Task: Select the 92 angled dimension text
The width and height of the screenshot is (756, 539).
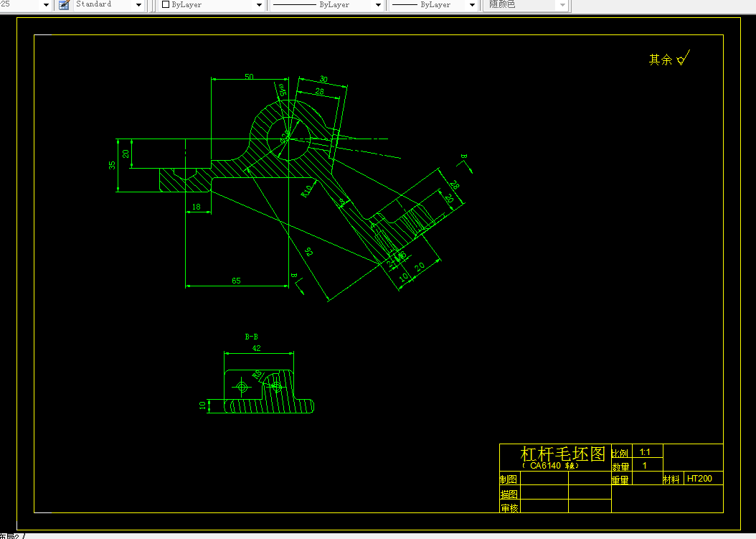Action: click(x=308, y=251)
